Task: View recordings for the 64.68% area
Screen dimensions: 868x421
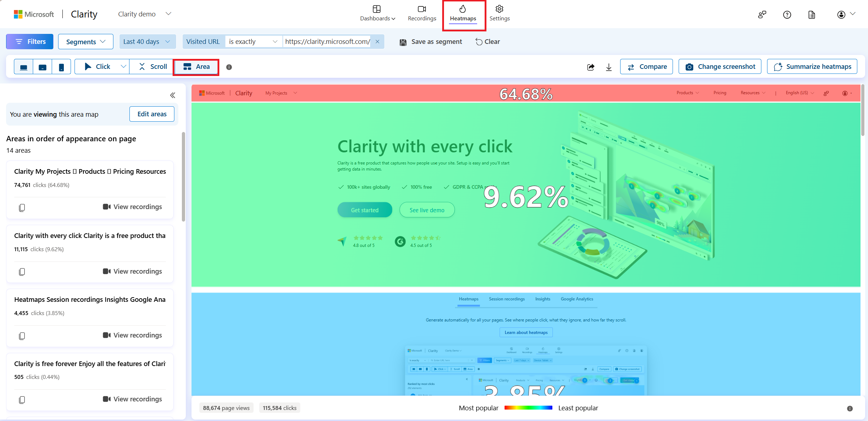Action: coord(132,207)
